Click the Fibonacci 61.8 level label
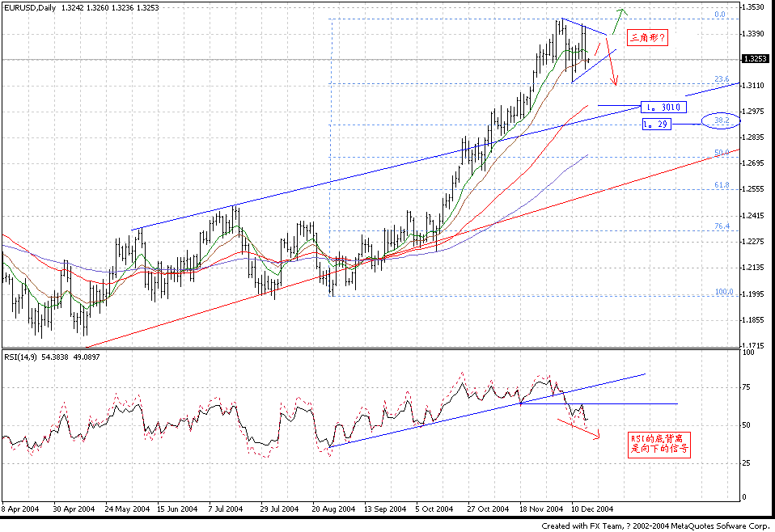This screenshot has height=532, width=775. coord(722,185)
